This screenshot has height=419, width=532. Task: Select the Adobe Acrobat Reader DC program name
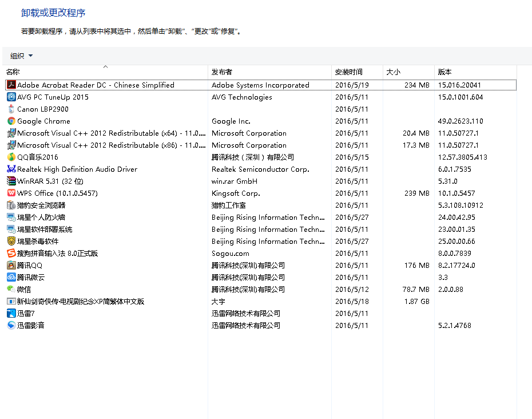(96, 85)
